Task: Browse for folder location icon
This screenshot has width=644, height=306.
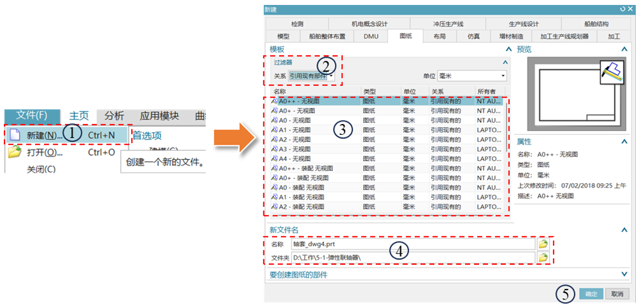Action: pyautogui.click(x=544, y=258)
